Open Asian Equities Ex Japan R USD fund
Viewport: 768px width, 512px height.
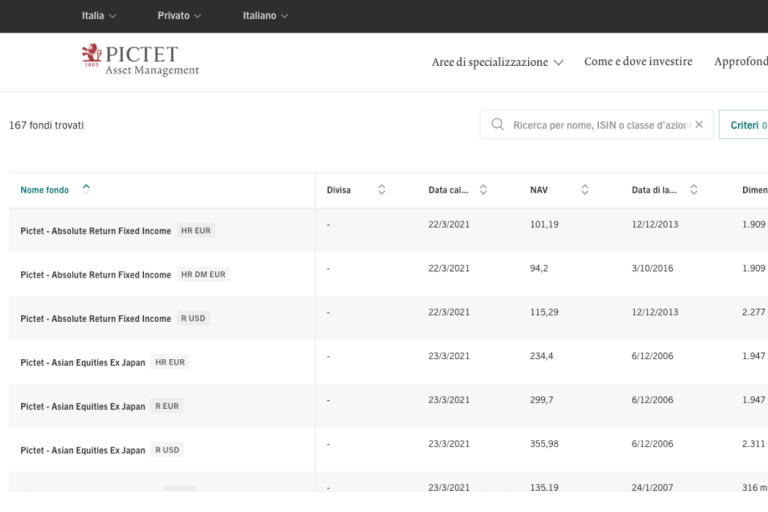click(x=83, y=450)
